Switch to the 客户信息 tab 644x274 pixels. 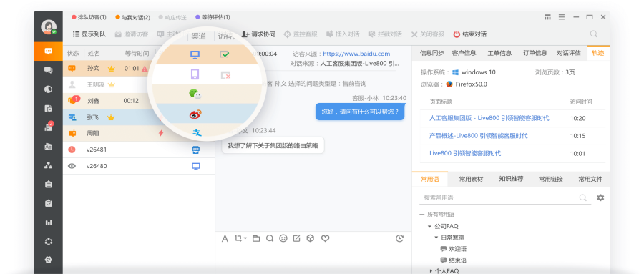(x=464, y=53)
